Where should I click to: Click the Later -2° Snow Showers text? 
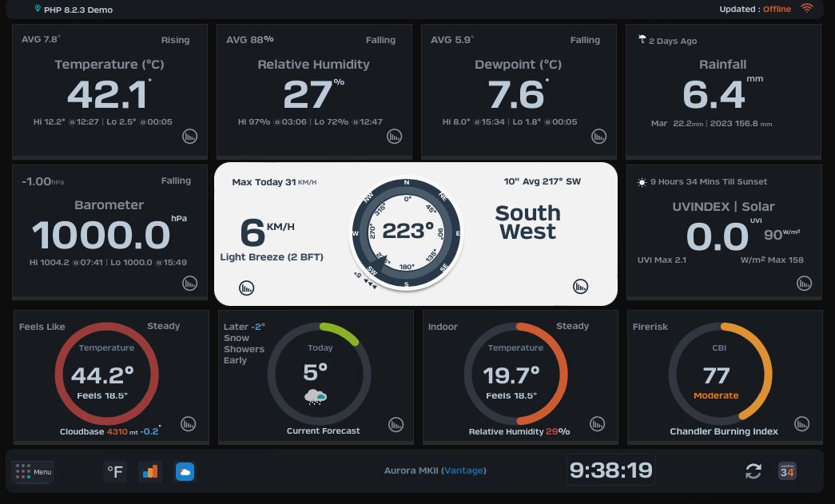[244, 343]
